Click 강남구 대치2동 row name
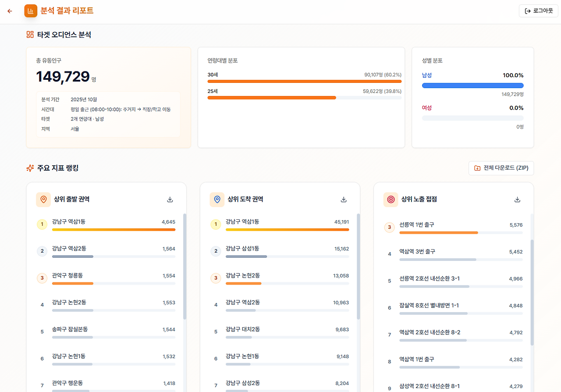 point(243,329)
